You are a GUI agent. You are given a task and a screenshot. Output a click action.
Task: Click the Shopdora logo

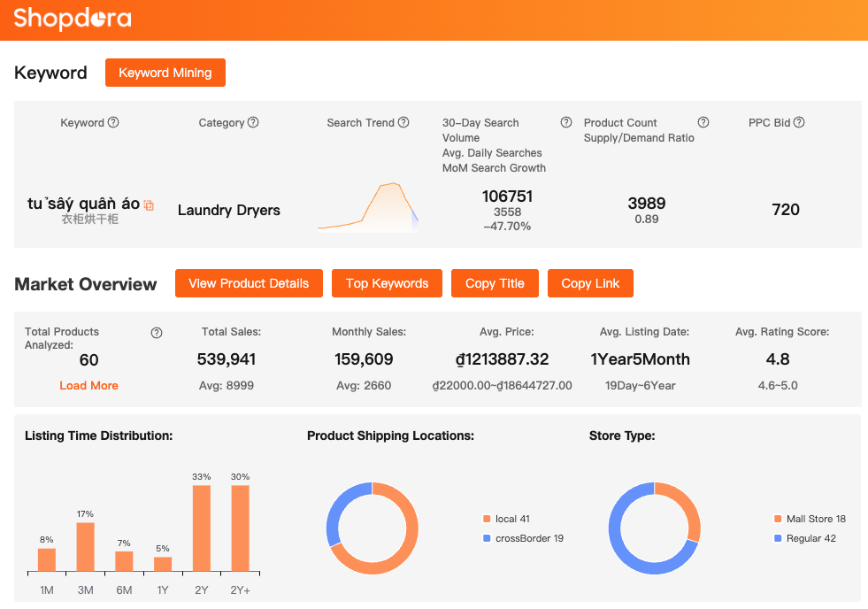(x=73, y=18)
